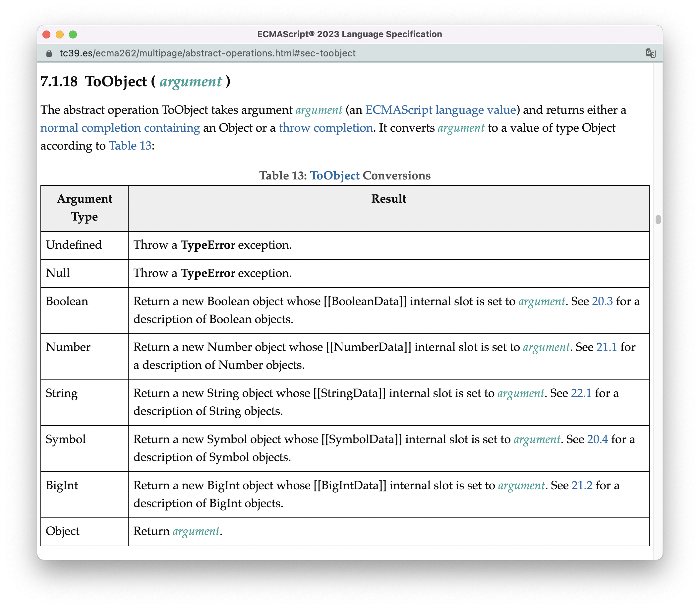Follow the normal completion containing link
This screenshot has height=609, width=700.
[120, 128]
